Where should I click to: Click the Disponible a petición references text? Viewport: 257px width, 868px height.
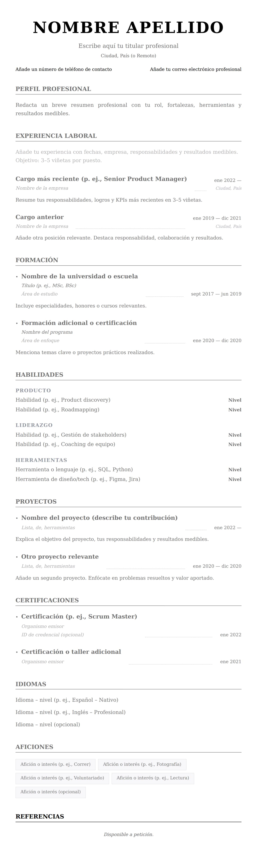(128, 834)
